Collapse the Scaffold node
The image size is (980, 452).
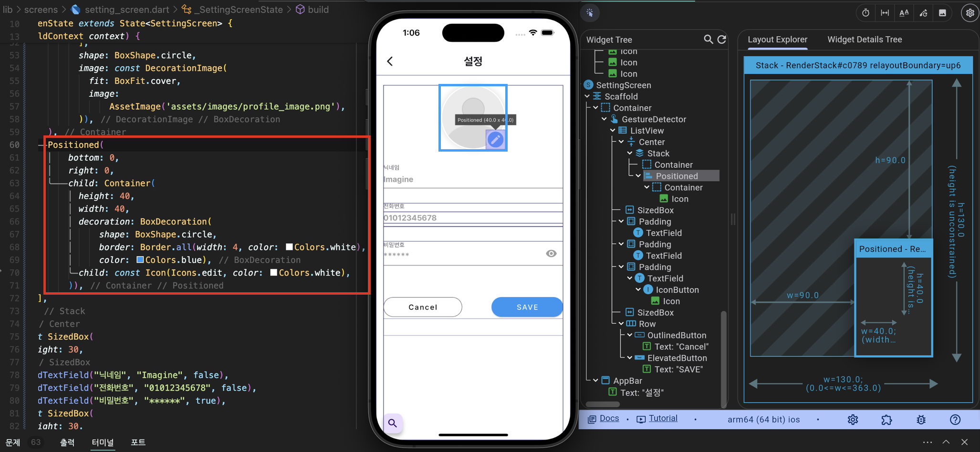point(587,96)
